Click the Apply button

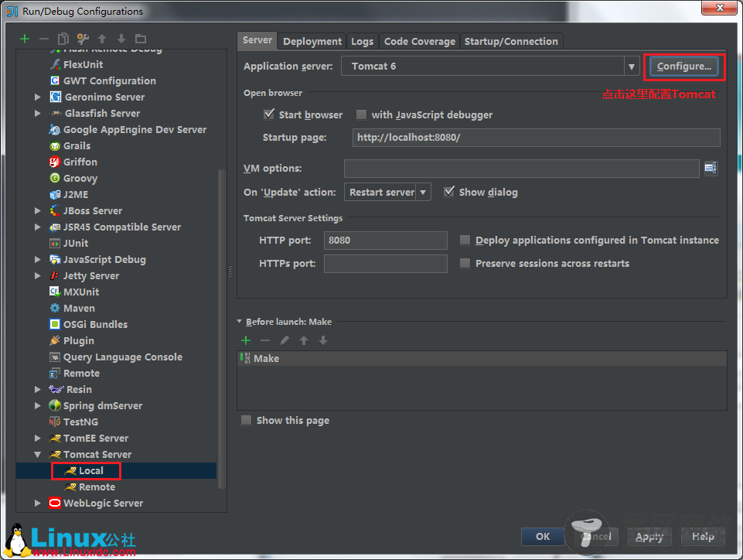(x=649, y=536)
